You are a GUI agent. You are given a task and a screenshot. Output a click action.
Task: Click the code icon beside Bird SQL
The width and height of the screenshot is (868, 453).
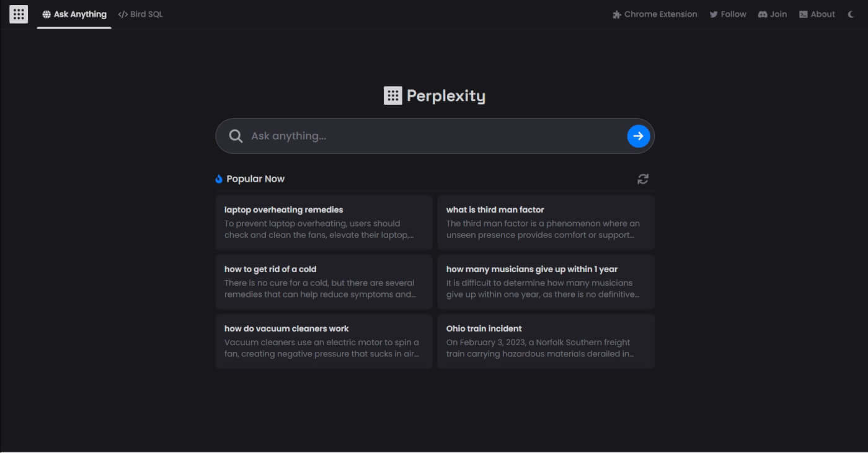point(122,14)
